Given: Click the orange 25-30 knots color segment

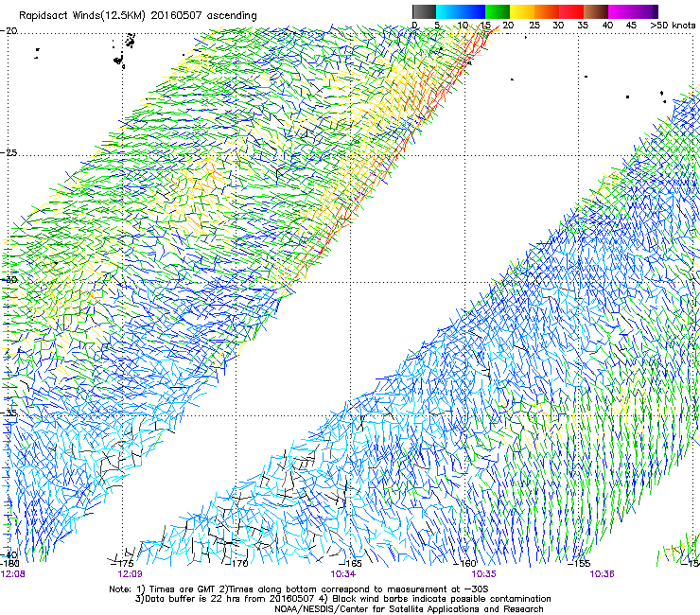Looking at the screenshot, I should pos(547,11).
